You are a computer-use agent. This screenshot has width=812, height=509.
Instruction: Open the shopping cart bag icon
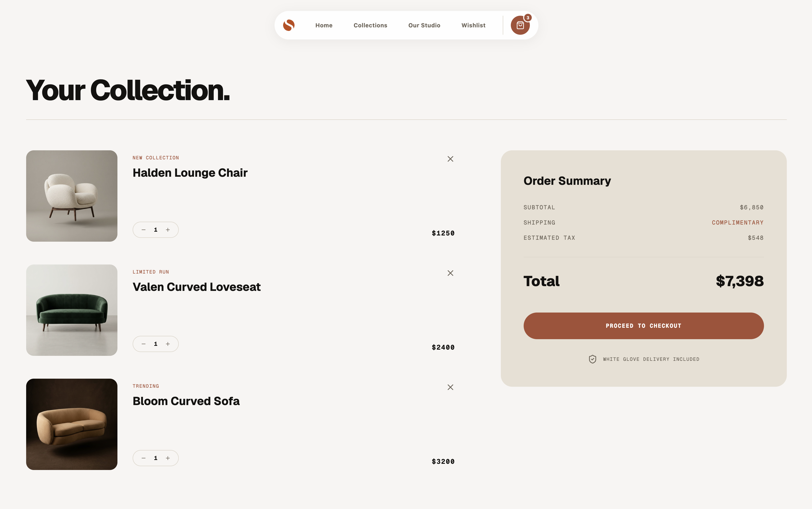[520, 25]
